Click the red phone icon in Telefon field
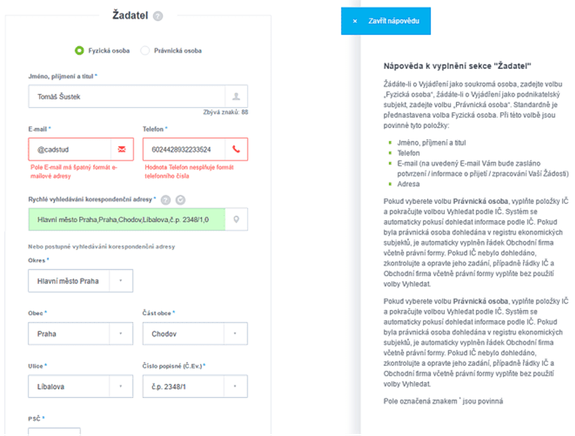Image resolution: width=575 pixels, height=436 pixels. (236, 149)
